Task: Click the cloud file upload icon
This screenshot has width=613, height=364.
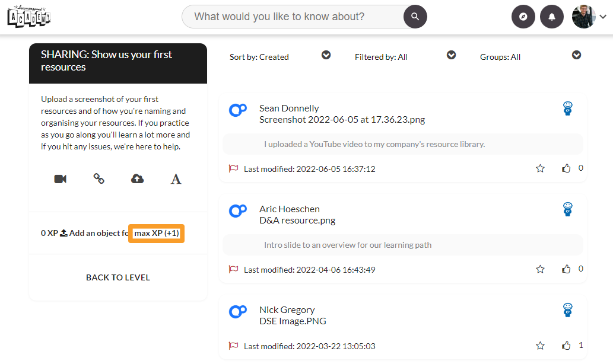Action: click(x=137, y=179)
